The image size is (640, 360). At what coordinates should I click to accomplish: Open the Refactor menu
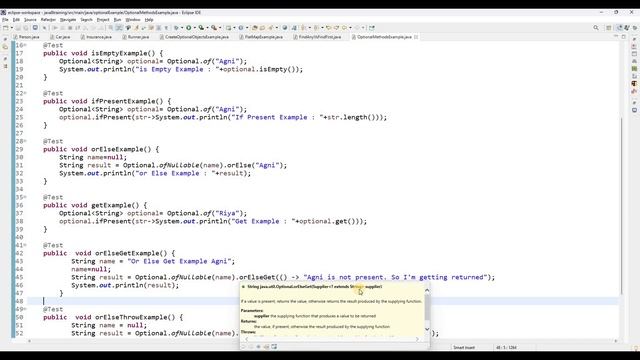coord(48,20)
